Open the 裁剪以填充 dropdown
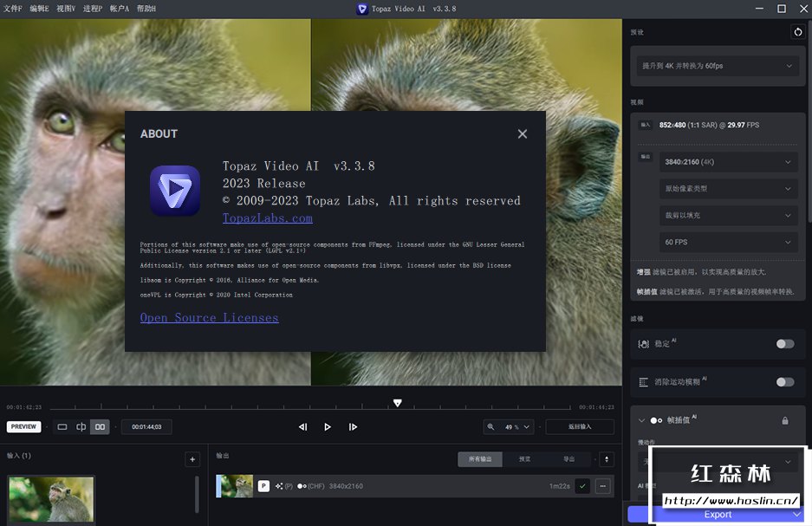 (x=728, y=216)
